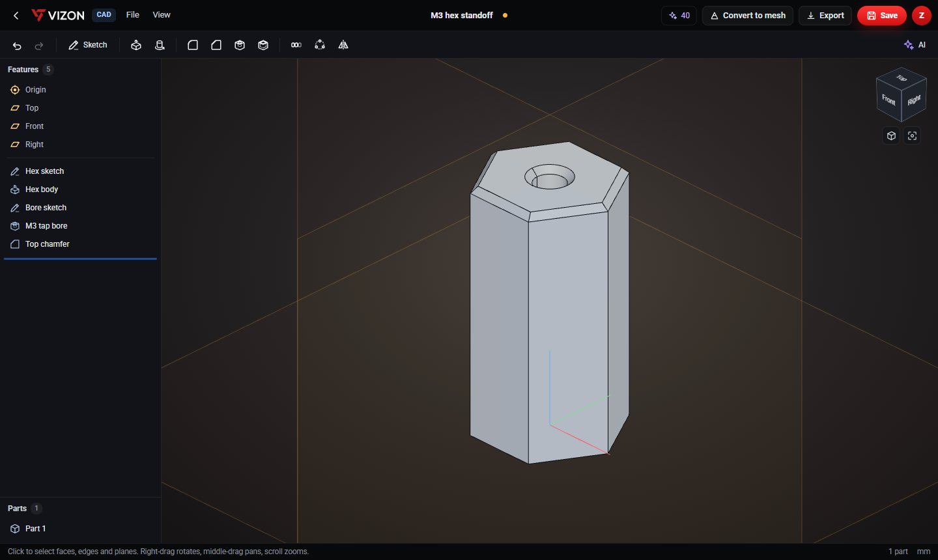Select the Hole/cut box tool icon

coord(240,45)
